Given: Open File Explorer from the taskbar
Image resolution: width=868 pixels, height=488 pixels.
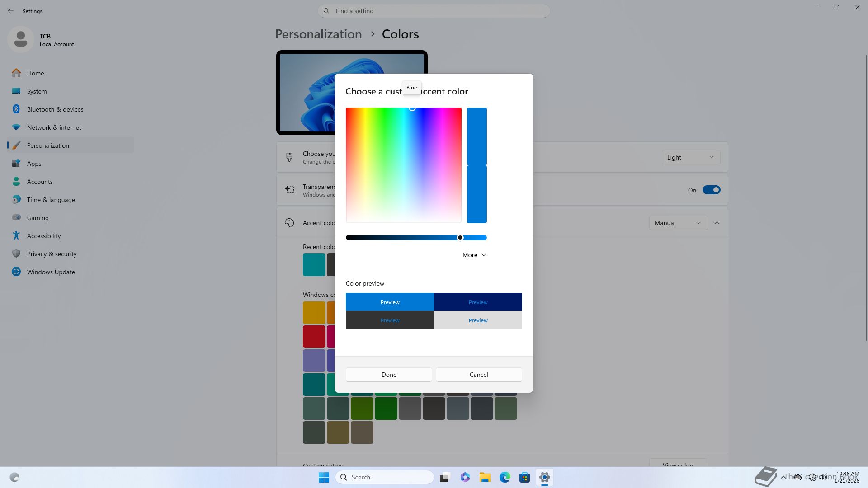Looking at the screenshot, I should pos(485,477).
